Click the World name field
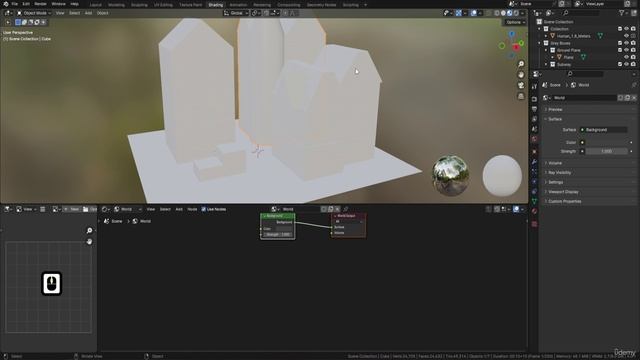Screen dimensions: 640x360 click(584, 98)
